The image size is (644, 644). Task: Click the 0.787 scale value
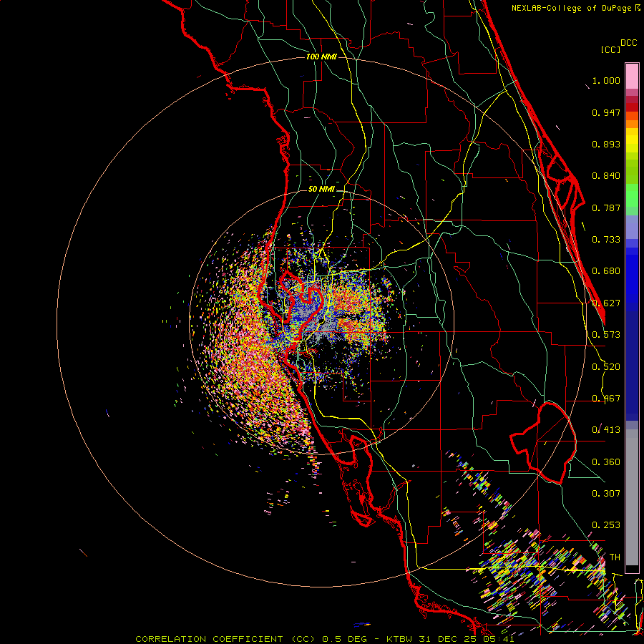coord(606,208)
